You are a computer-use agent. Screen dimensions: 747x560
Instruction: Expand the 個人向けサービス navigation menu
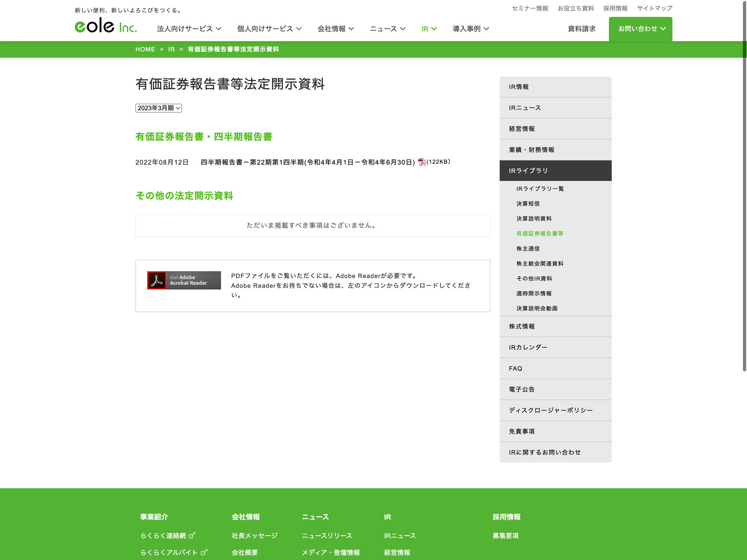coord(269,29)
